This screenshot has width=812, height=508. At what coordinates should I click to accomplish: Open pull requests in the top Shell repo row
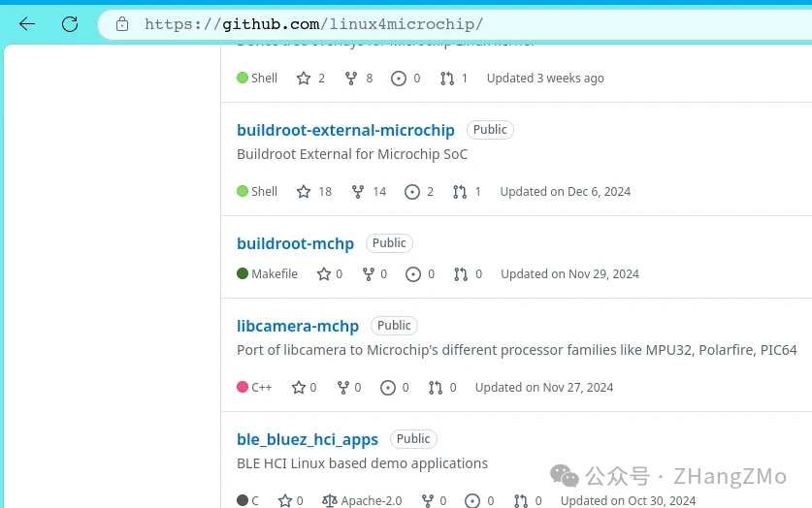pos(454,79)
